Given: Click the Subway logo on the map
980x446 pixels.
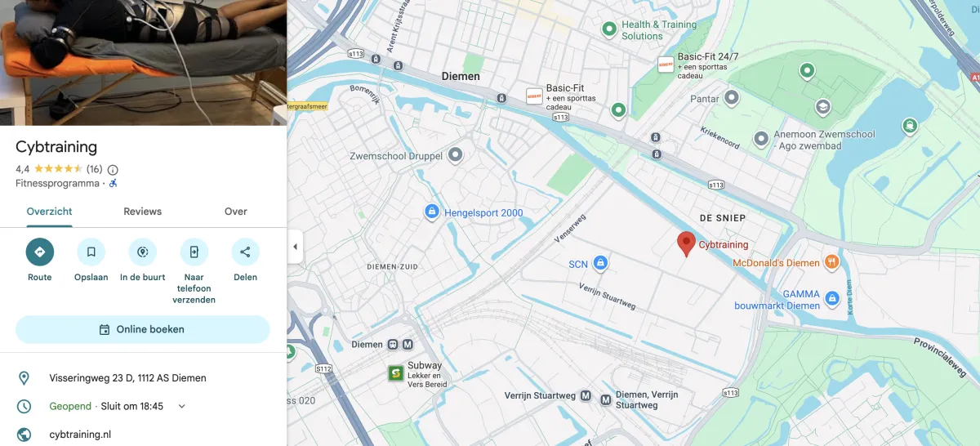Looking at the screenshot, I should click(x=396, y=373).
